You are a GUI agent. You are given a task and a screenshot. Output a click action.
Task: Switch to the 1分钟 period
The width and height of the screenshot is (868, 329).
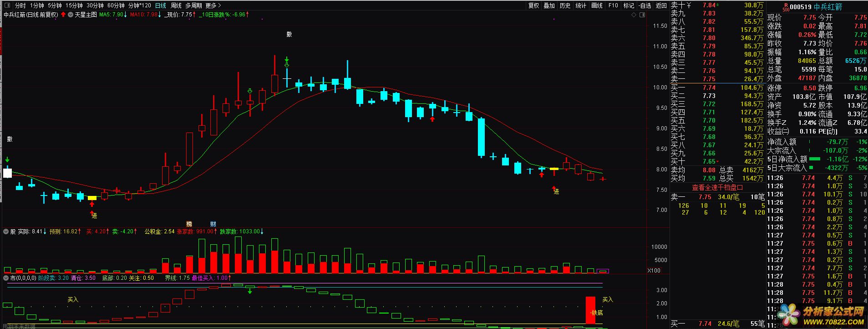37,5
